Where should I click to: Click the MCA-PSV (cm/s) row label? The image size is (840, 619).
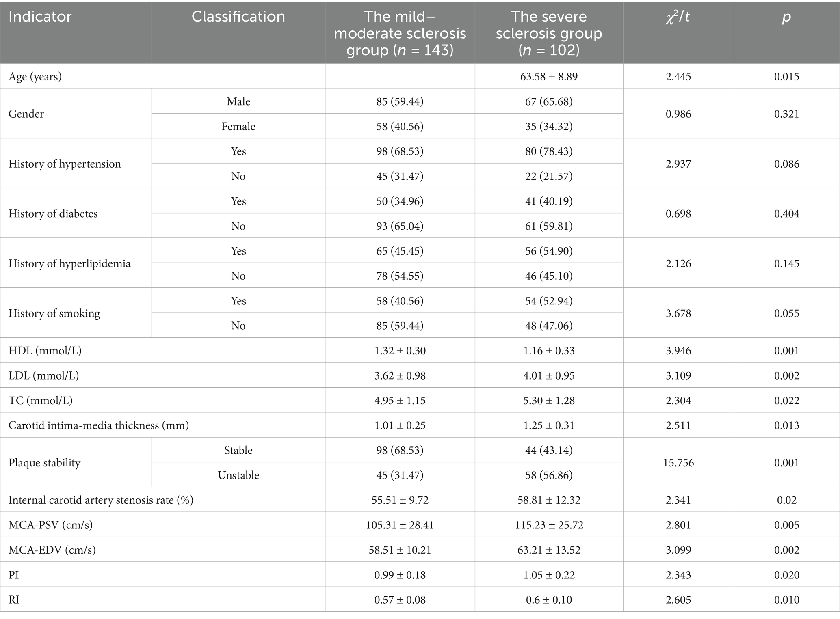tap(50, 525)
